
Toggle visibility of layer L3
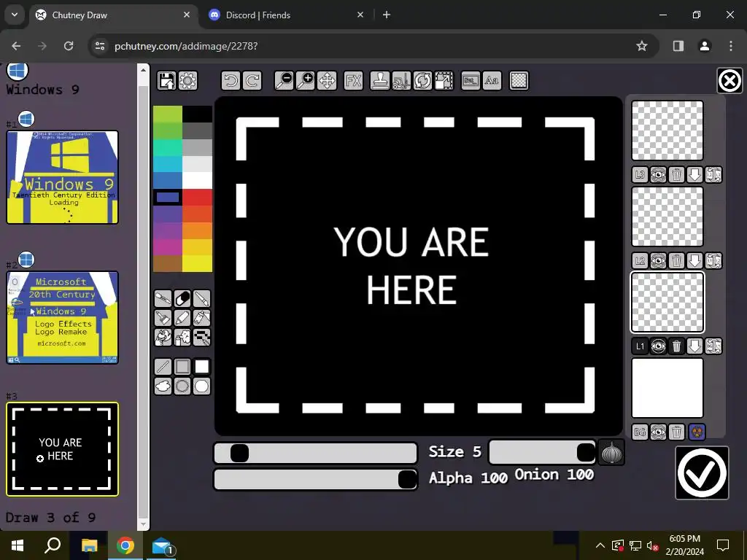click(x=659, y=175)
